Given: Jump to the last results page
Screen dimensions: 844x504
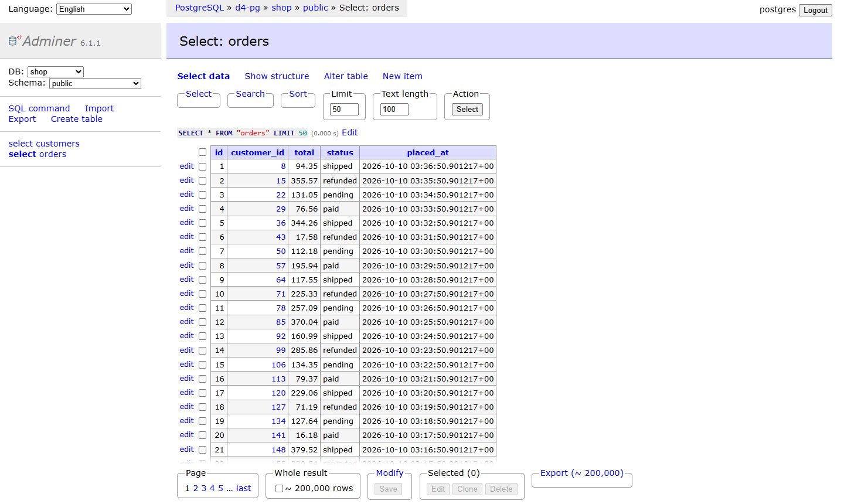Looking at the screenshot, I should click(x=244, y=488).
